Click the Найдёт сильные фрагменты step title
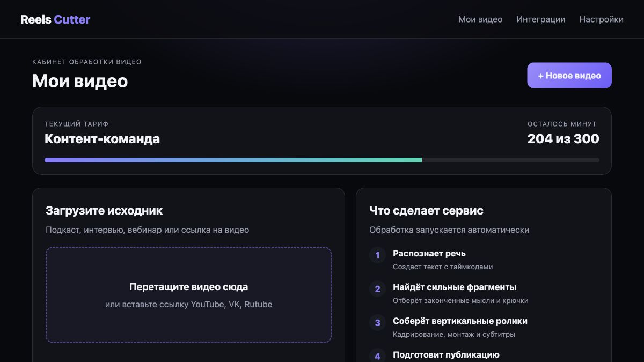Viewport: 644px width, 362px height. click(x=455, y=287)
